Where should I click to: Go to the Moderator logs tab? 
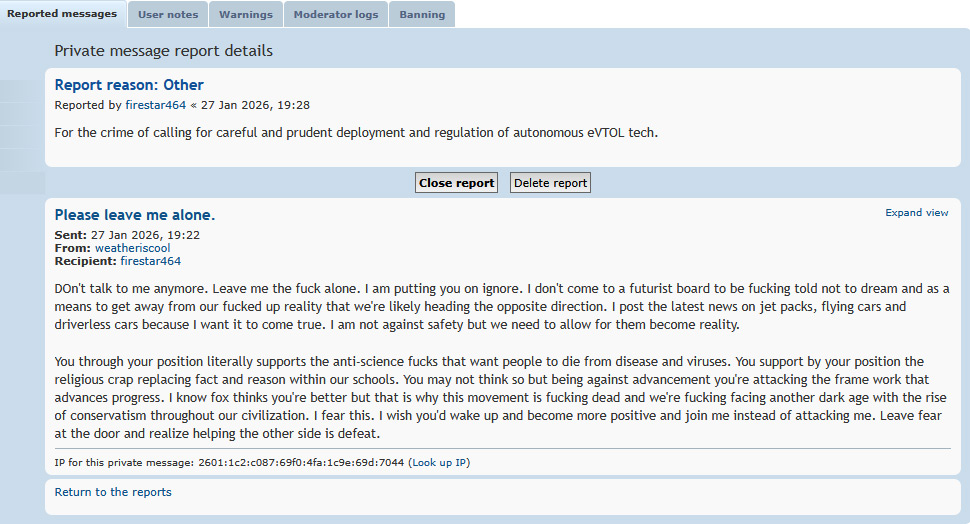coord(334,15)
